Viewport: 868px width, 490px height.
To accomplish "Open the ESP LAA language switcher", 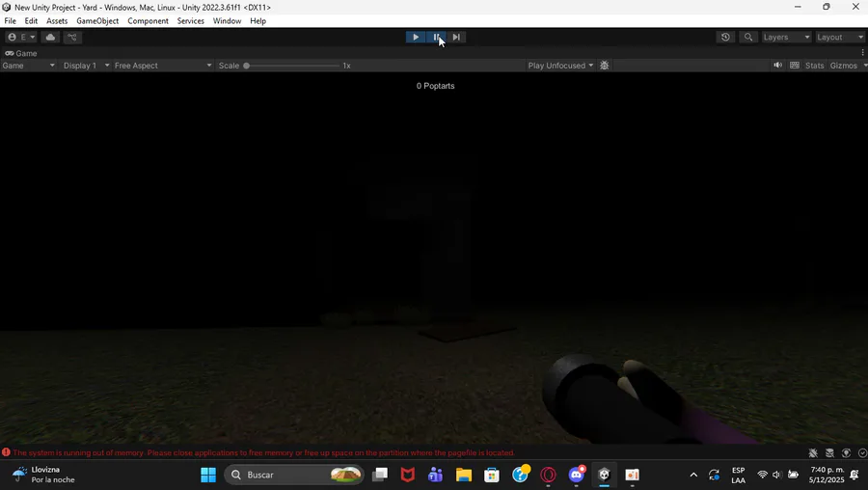I will point(739,476).
